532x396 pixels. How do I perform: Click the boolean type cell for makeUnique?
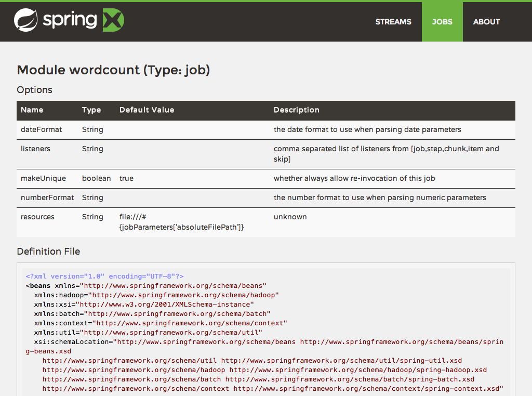coord(96,178)
